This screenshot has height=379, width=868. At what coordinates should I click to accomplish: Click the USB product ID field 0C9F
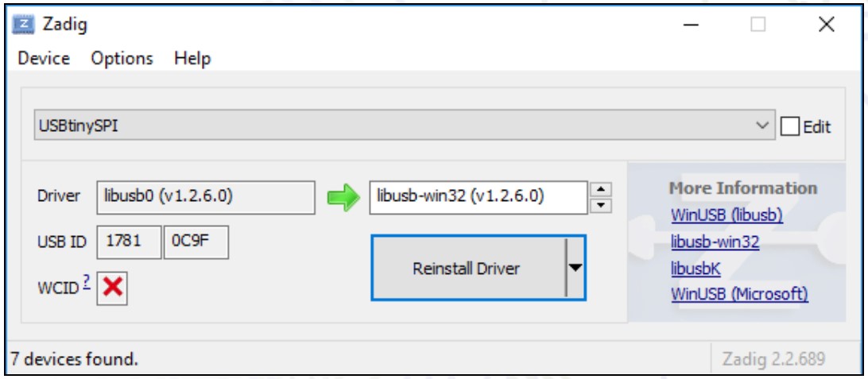click(x=196, y=244)
